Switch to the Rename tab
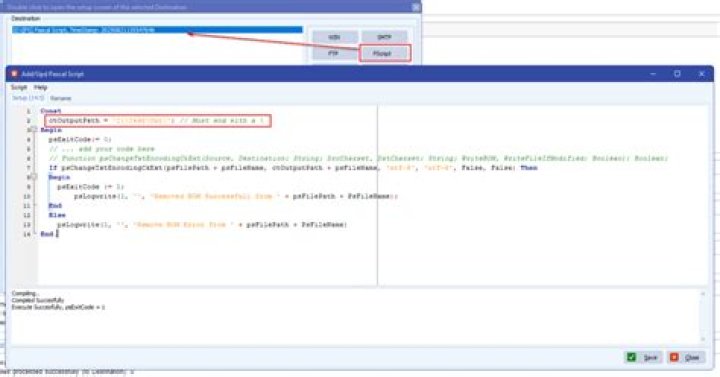The height and width of the screenshot is (377, 720). (x=61, y=98)
